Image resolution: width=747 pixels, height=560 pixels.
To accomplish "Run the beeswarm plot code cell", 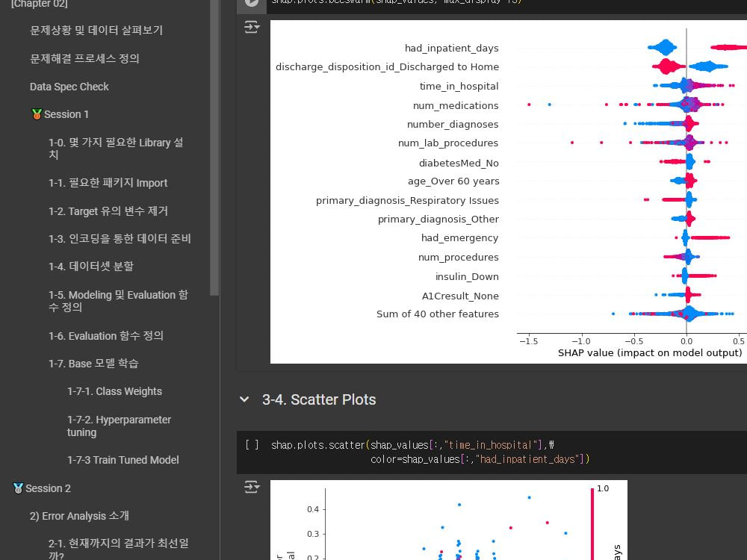I will pyautogui.click(x=252, y=2).
